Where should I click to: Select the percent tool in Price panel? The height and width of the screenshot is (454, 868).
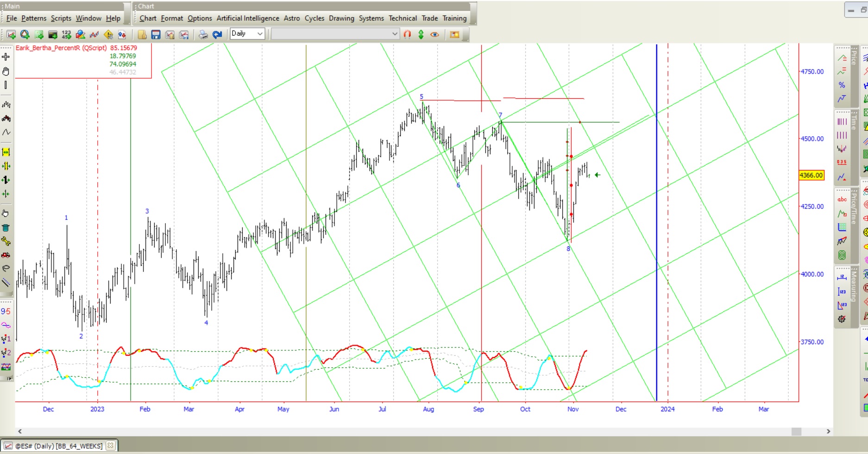[x=842, y=85]
